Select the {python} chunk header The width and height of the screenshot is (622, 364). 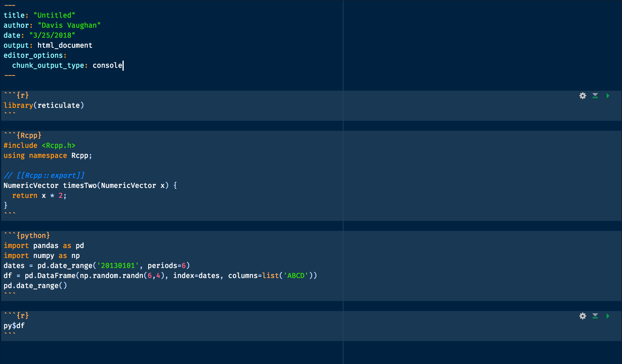[x=27, y=235]
